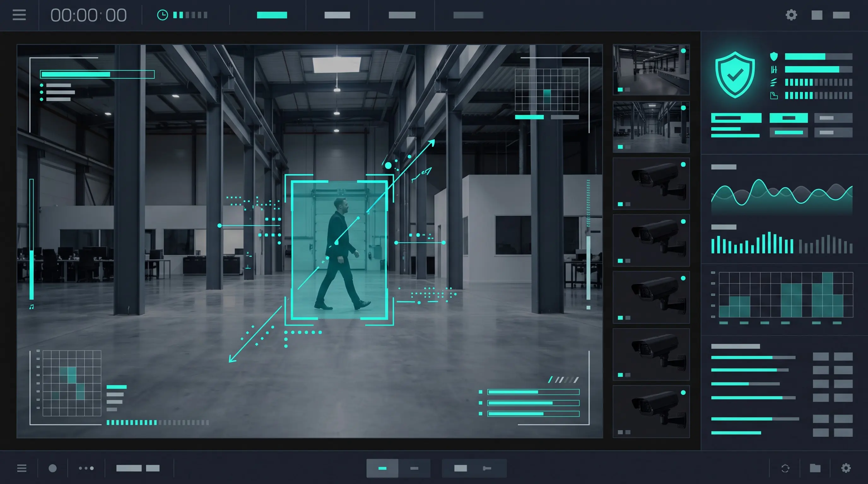868x484 pixels.
Task: Click the timer display 00:00:00
Action: tap(89, 15)
